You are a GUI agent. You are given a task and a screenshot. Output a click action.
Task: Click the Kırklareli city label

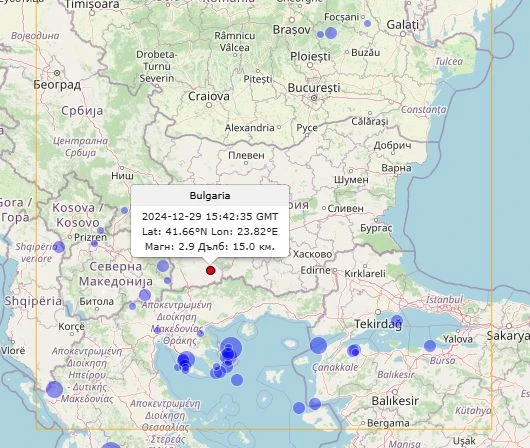(x=365, y=274)
